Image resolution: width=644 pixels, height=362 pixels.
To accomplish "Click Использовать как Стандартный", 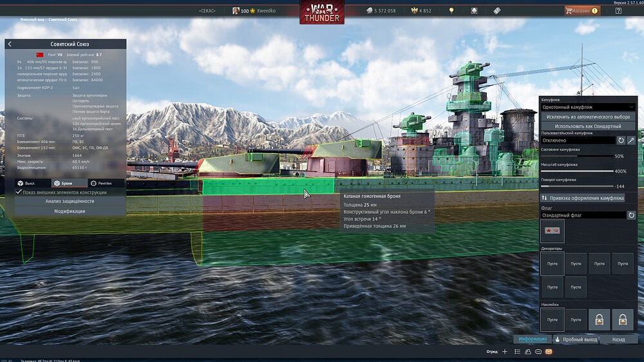I will (588, 126).
